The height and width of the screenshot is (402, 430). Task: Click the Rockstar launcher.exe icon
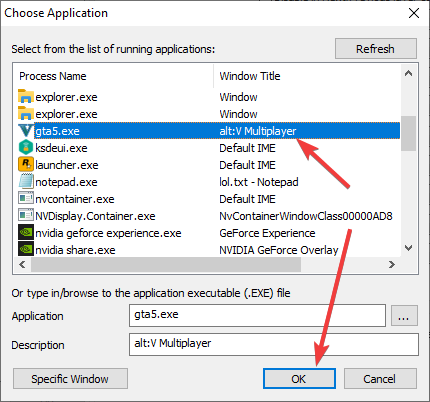[26, 165]
